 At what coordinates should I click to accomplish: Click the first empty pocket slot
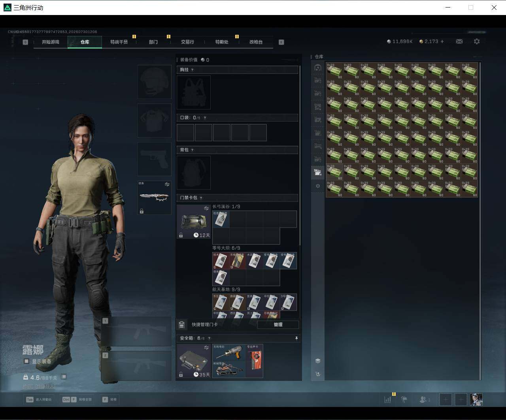pos(185,133)
